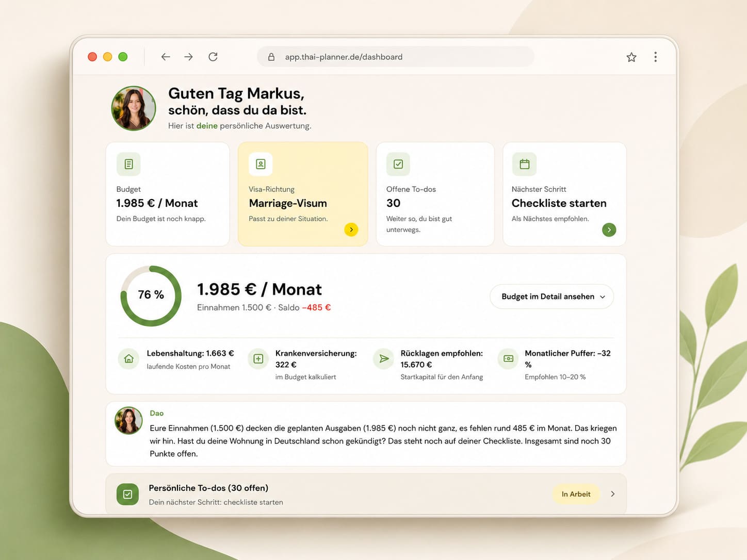This screenshot has height=560, width=747.
Task: Maximize the window with the green button
Action: pos(123,57)
